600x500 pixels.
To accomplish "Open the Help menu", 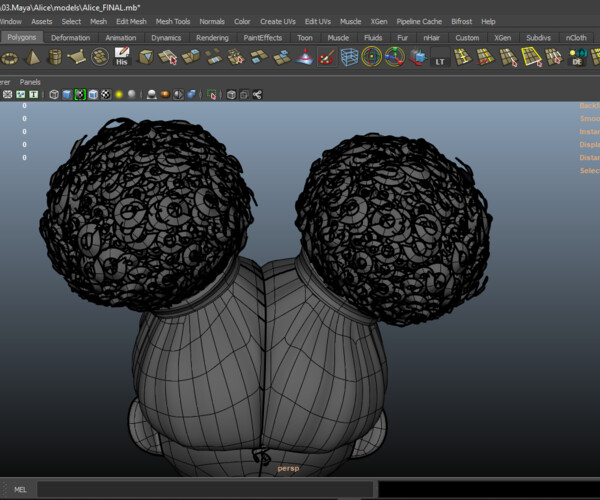I will pos(488,21).
